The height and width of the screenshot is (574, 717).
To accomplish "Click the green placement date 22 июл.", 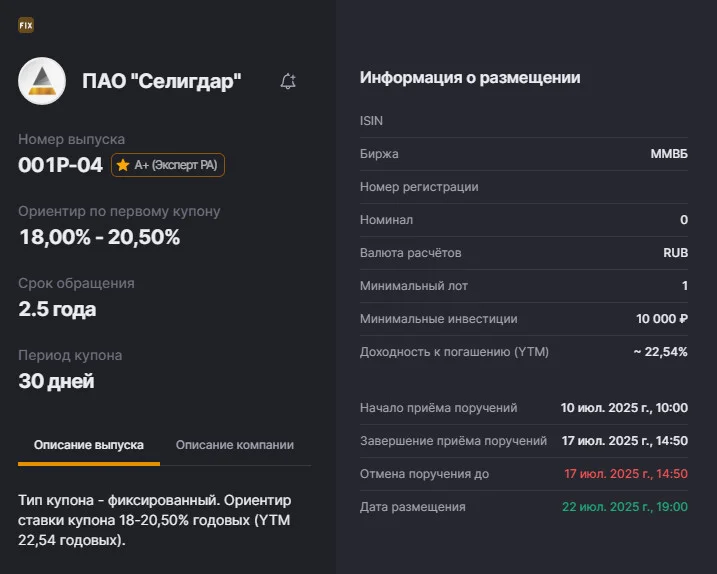I will tap(625, 506).
